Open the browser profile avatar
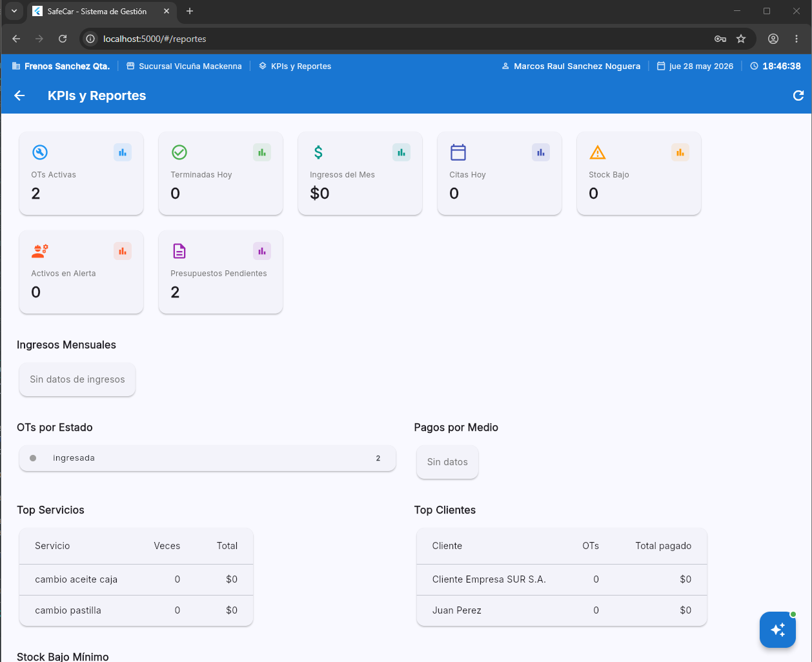Image resolution: width=812 pixels, height=662 pixels. (x=773, y=39)
